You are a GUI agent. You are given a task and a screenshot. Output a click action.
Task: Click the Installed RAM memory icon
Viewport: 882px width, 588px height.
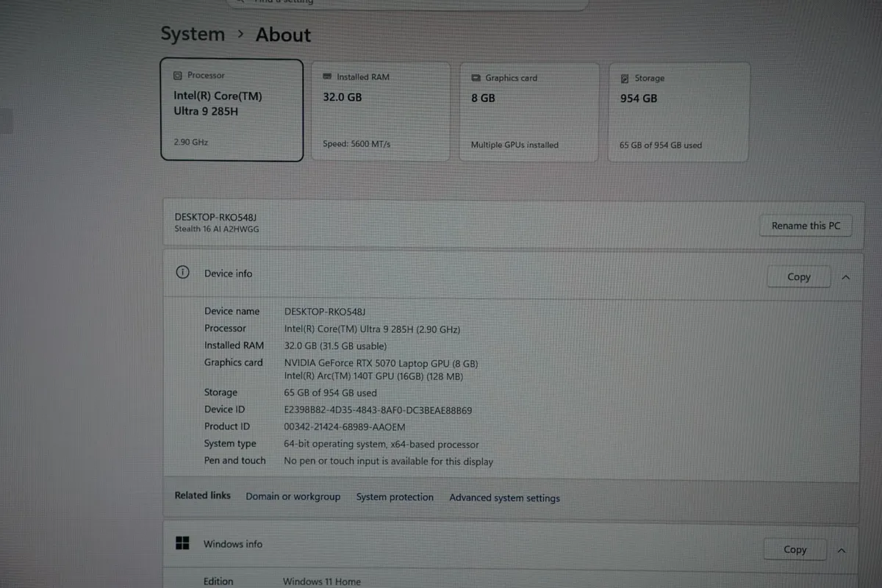coord(327,76)
